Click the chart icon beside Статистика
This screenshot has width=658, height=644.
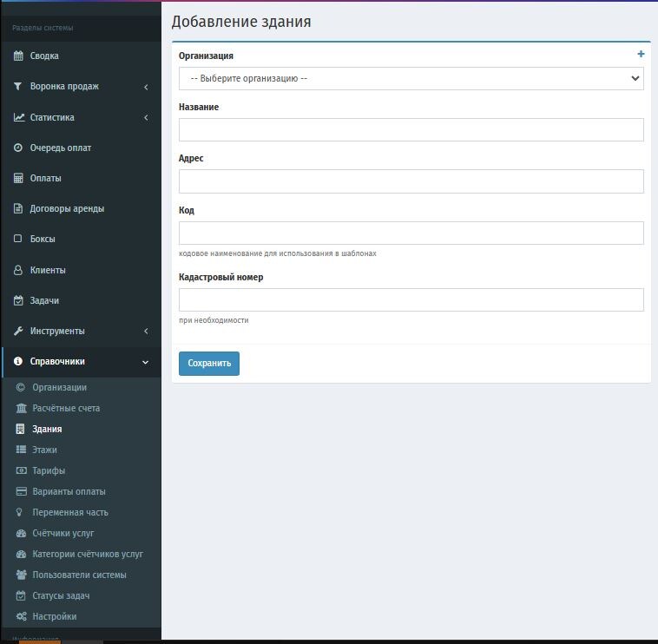coord(19,117)
